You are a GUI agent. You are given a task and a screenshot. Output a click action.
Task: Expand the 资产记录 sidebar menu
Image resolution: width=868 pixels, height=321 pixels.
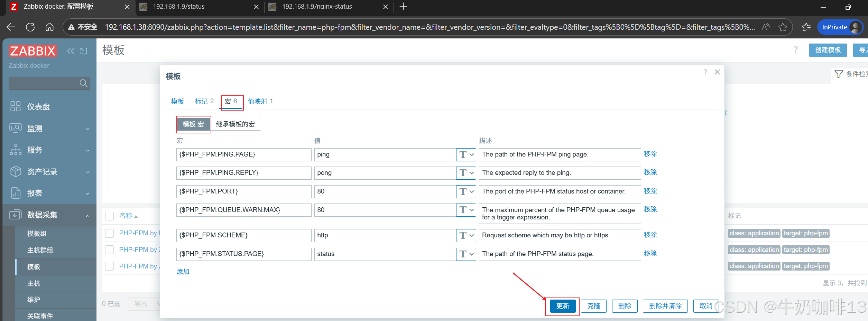pyautogui.click(x=49, y=172)
